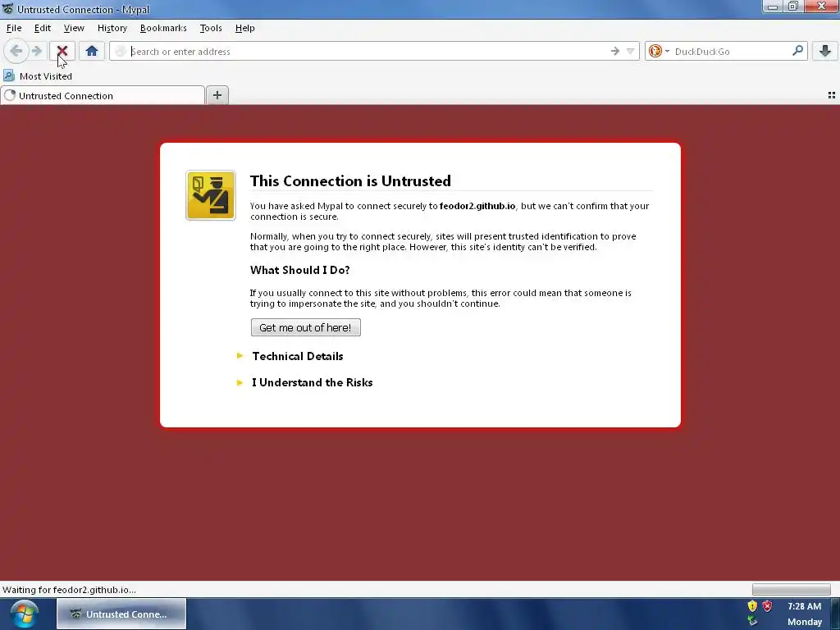The height and width of the screenshot is (630, 840).
Task: Open the tab groups grid icon
Action: tap(832, 95)
